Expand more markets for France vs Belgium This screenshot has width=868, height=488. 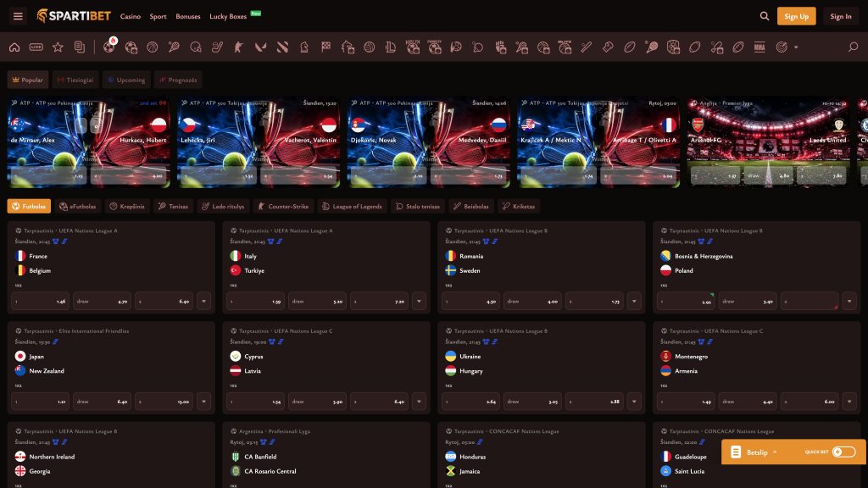pos(203,302)
